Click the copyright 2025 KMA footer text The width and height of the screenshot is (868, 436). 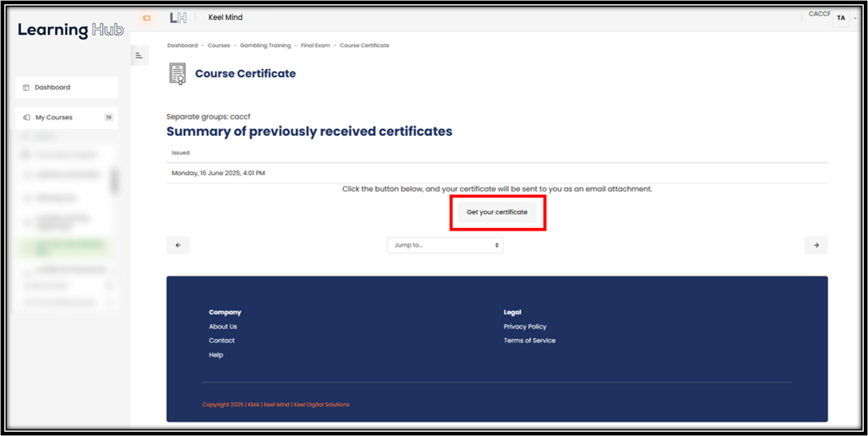click(275, 404)
